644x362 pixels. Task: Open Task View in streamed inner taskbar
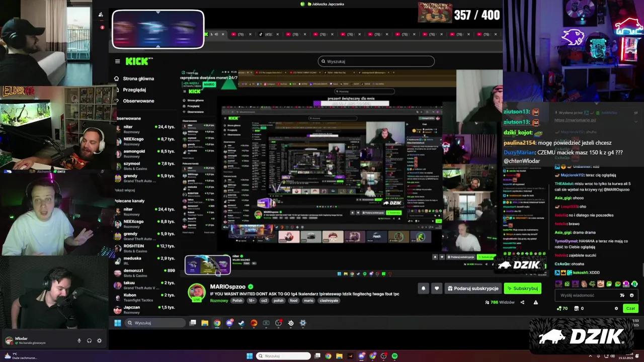193,323
